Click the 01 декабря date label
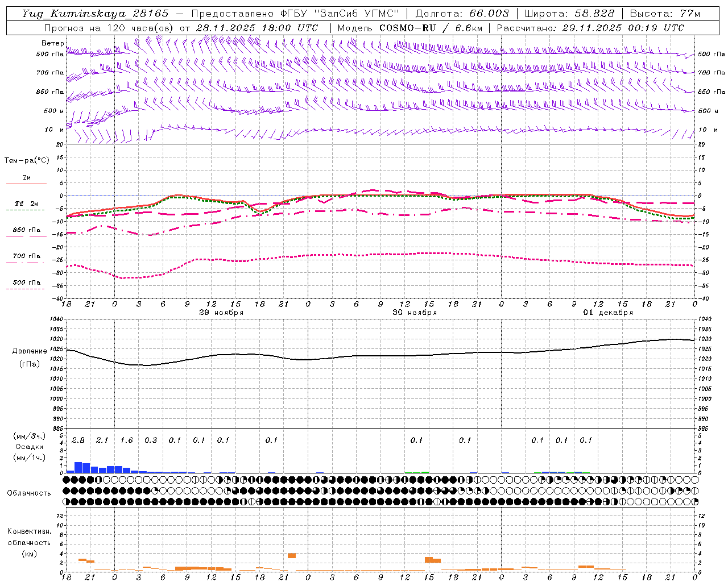This screenshot has height=582, width=728. [x=608, y=313]
